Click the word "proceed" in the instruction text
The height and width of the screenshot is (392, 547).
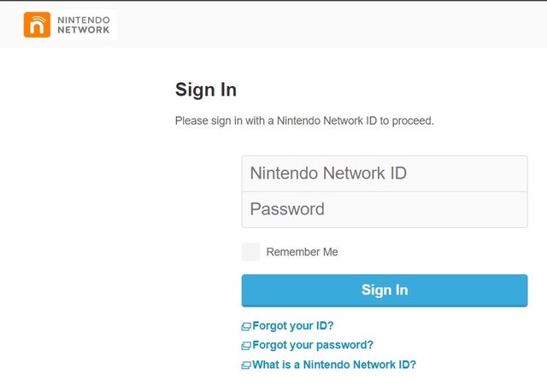point(411,121)
